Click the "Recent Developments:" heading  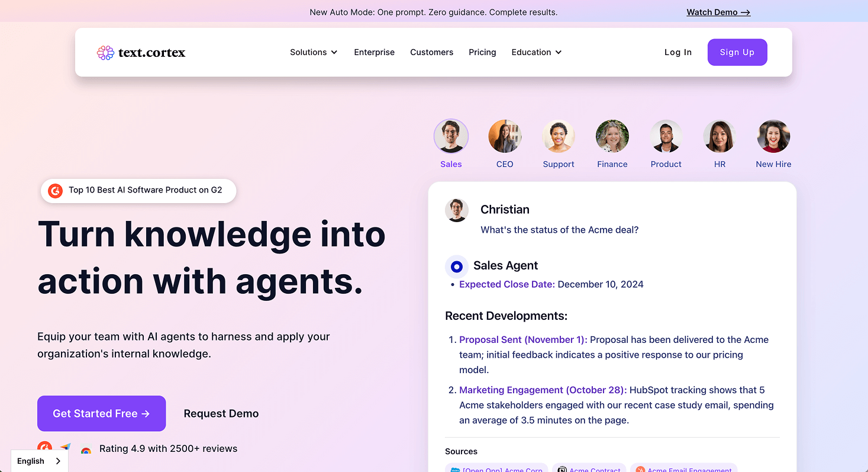506,316
